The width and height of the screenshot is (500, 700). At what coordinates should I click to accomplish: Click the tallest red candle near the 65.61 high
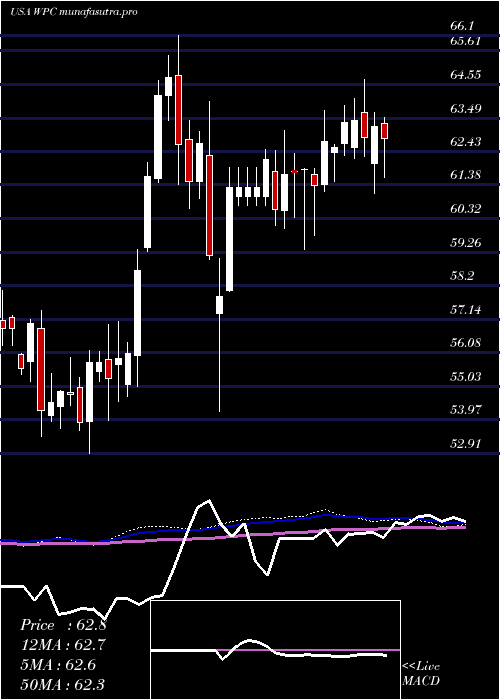[x=179, y=109]
